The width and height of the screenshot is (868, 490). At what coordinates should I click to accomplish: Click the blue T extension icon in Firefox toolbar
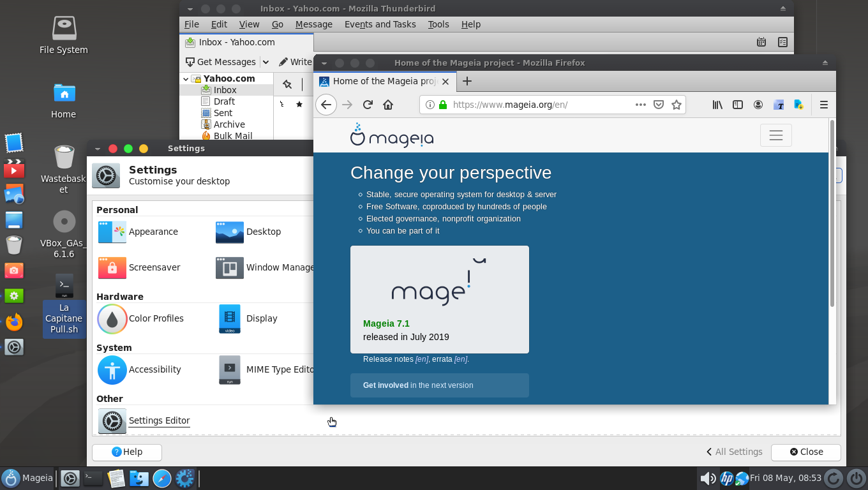[779, 105]
